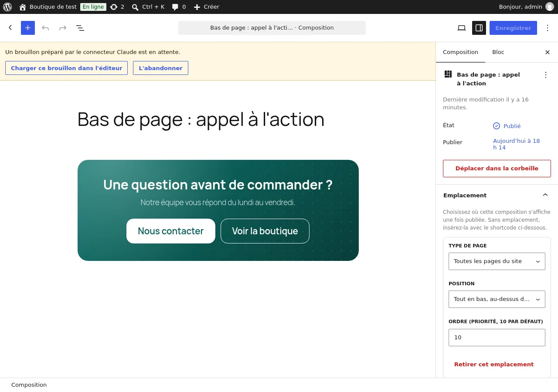Undo the last change
The height and width of the screenshot is (392, 558).
[45, 28]
